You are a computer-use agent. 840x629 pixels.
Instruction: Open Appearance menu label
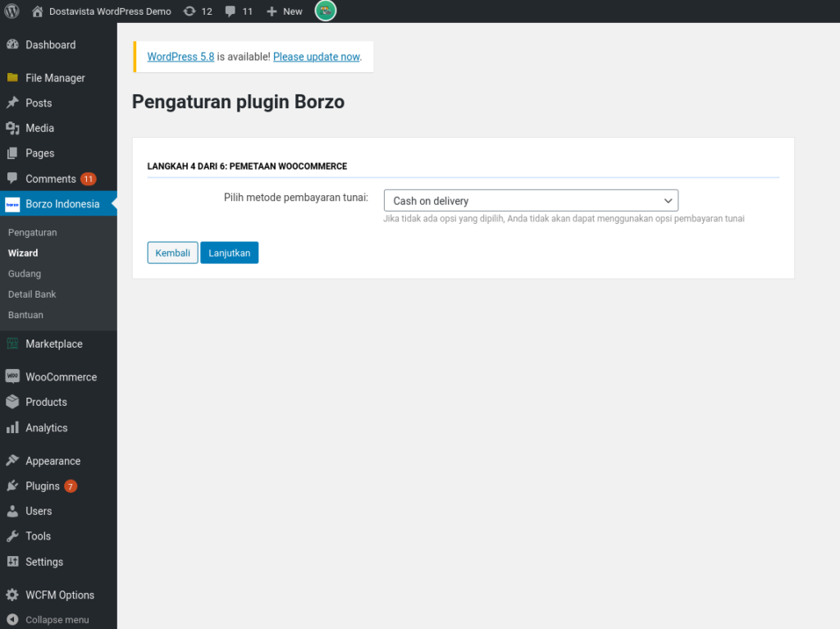point(53,461)
